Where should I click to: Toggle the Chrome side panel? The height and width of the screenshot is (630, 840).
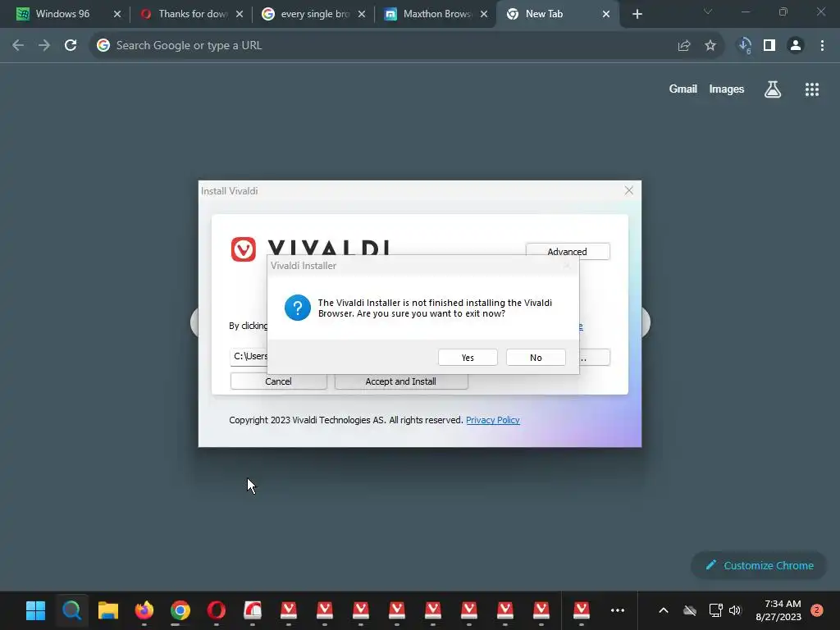pos(769,46)
